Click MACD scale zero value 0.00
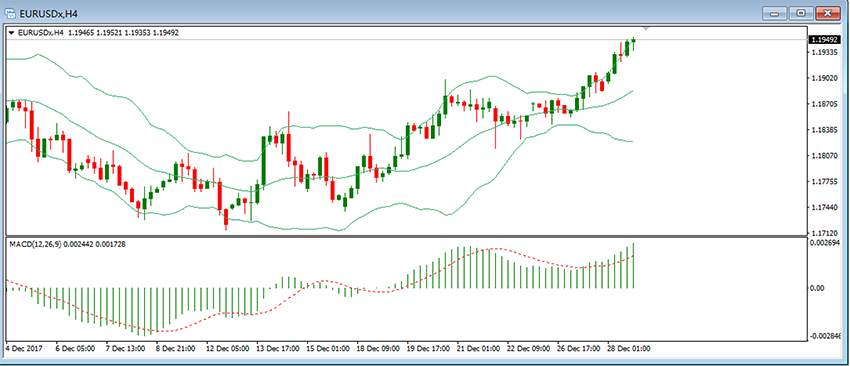This screenshot has height=366, width=850. pos(817,288)
